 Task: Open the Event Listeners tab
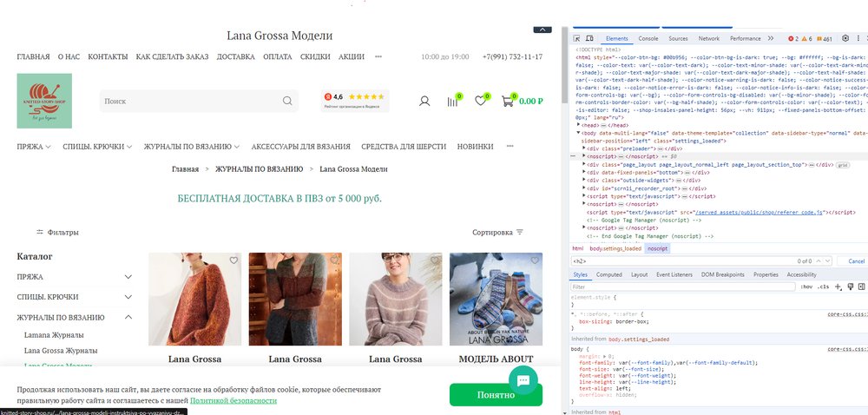[x=674, y=274]
